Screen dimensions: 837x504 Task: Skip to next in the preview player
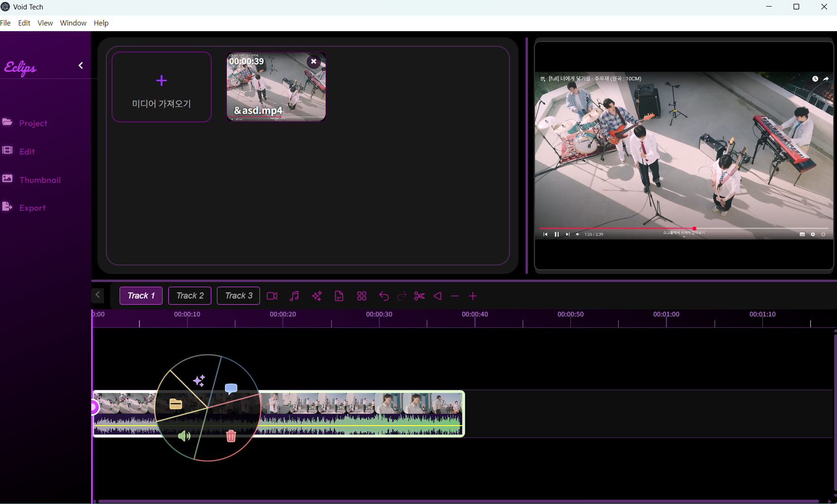568,234
